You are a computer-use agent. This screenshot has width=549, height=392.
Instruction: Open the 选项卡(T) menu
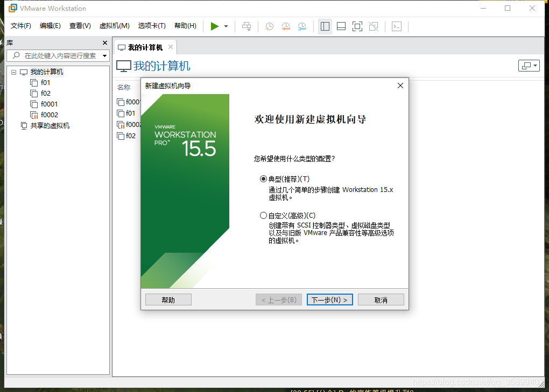152,26
